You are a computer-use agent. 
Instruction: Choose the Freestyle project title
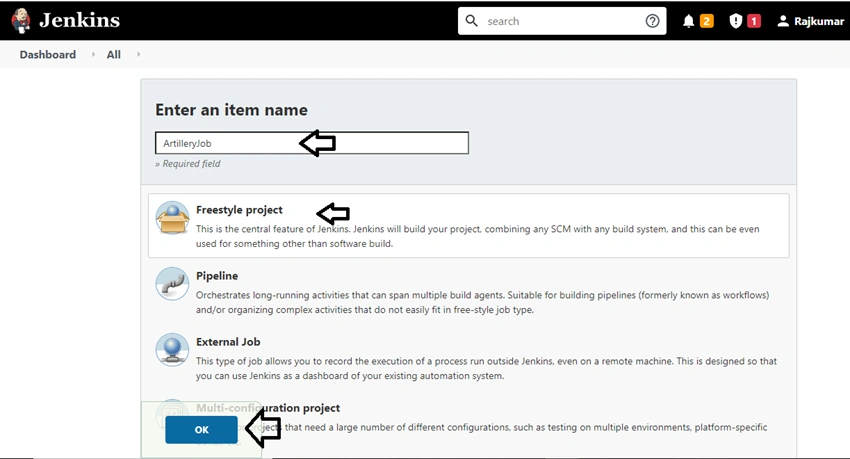point(239,210)
